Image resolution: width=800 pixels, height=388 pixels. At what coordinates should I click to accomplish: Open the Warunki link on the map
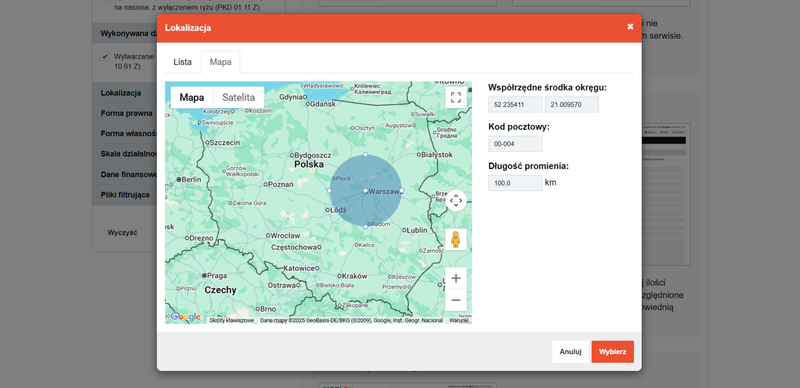(x=459, y=320)
